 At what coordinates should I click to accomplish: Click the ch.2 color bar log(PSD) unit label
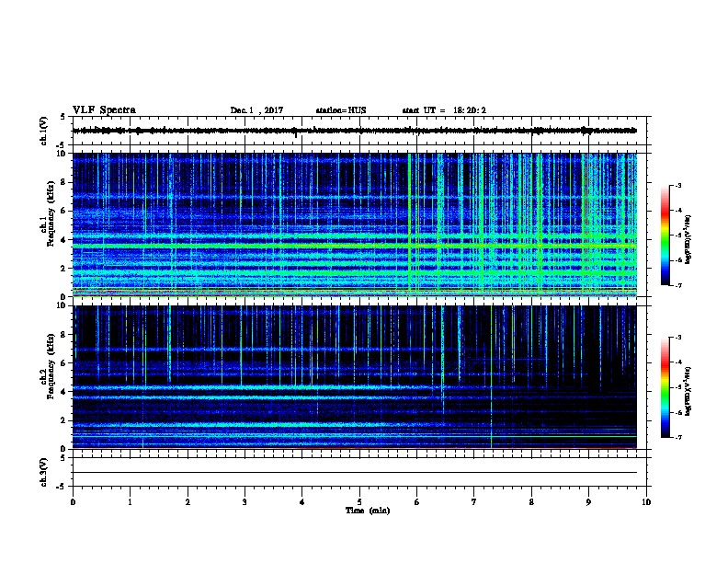[688, 391]
